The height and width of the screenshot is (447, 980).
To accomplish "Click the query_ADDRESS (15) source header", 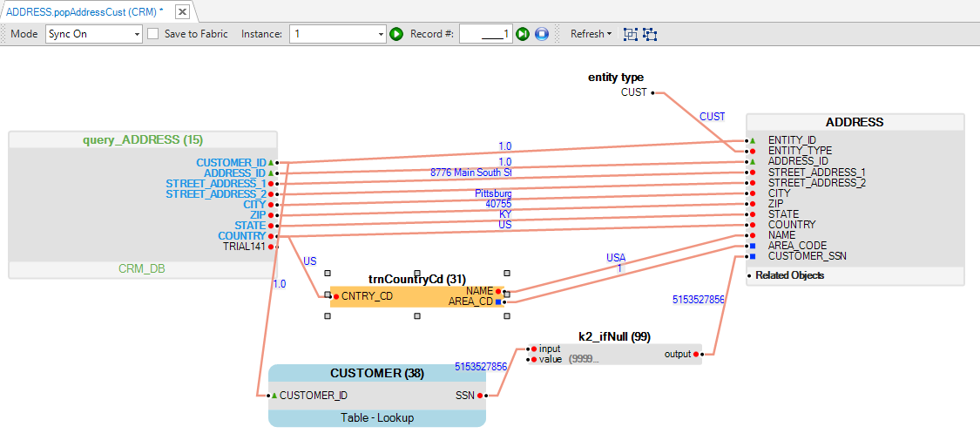I will pos(143,139).
